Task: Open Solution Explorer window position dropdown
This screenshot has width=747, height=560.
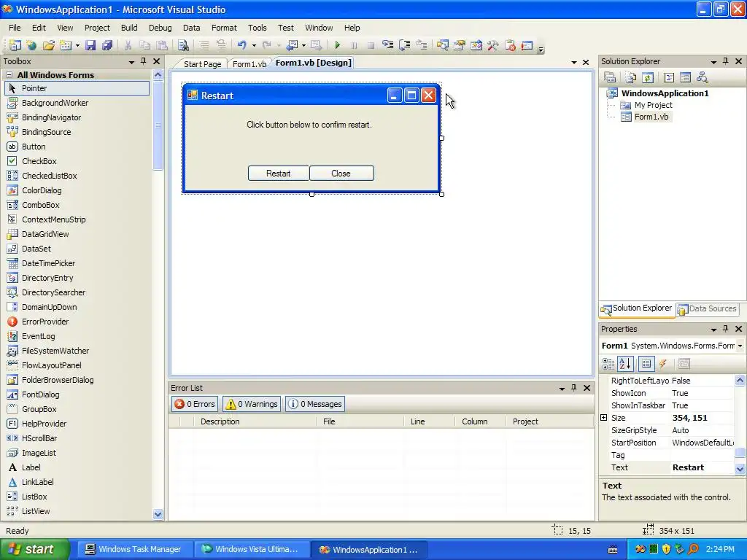Action: 713,62
